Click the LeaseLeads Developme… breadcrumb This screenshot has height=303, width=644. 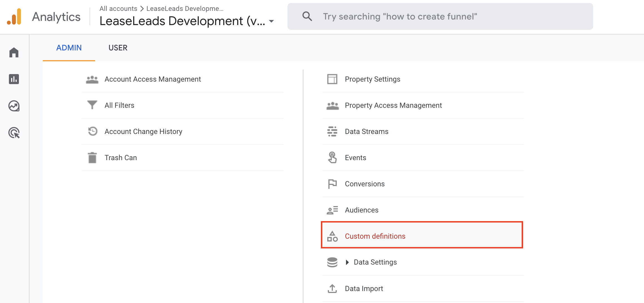185,9
